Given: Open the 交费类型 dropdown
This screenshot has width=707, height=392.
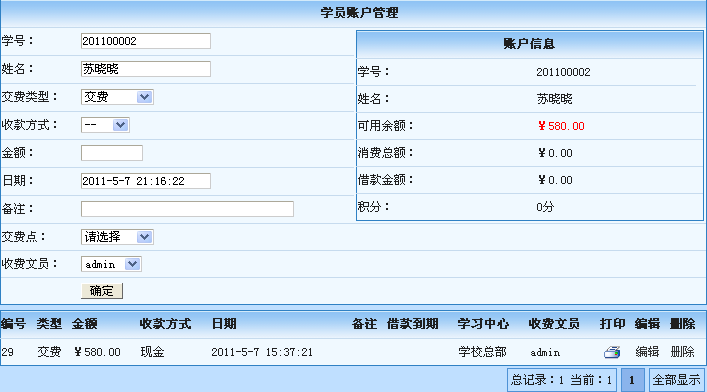Looking at the screenshot, I should coord(117,97).
